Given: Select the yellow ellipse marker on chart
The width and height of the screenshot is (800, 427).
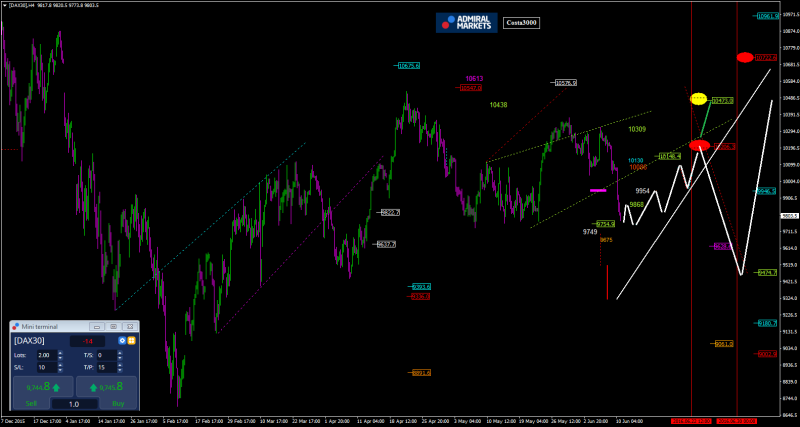Looking at the screenshot, I should pyautogui.click(x=699, y=99).
